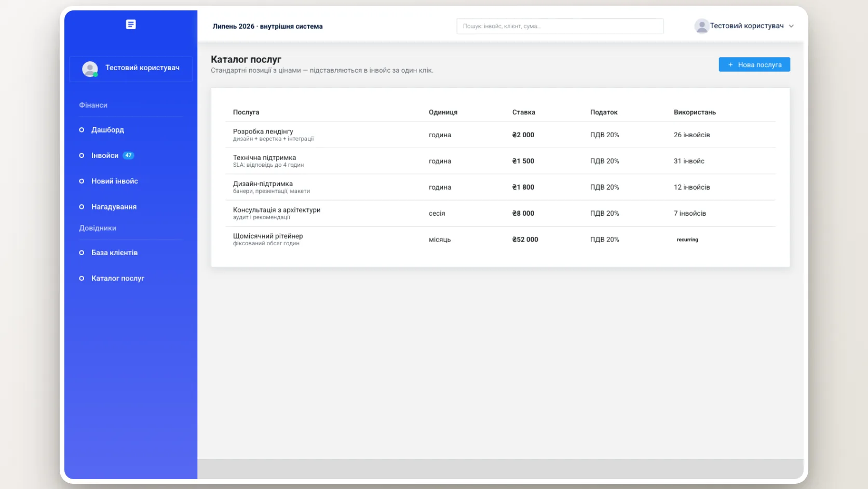Image resolution: width=868 pixels, height=489 pixels.
Task: Open the user menu chevron
Action: point(791,26)
